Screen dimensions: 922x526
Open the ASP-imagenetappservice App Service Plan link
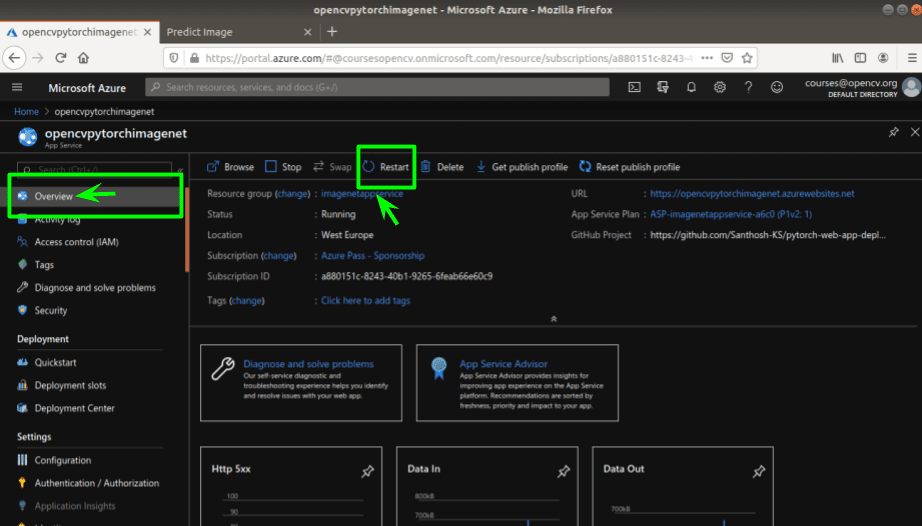coord(731,214)
